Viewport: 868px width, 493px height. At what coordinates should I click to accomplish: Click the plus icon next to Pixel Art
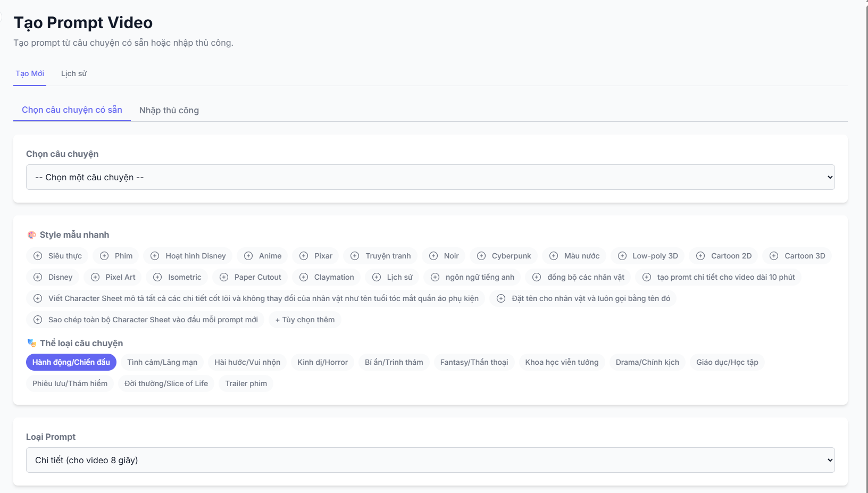coord(95,277)
